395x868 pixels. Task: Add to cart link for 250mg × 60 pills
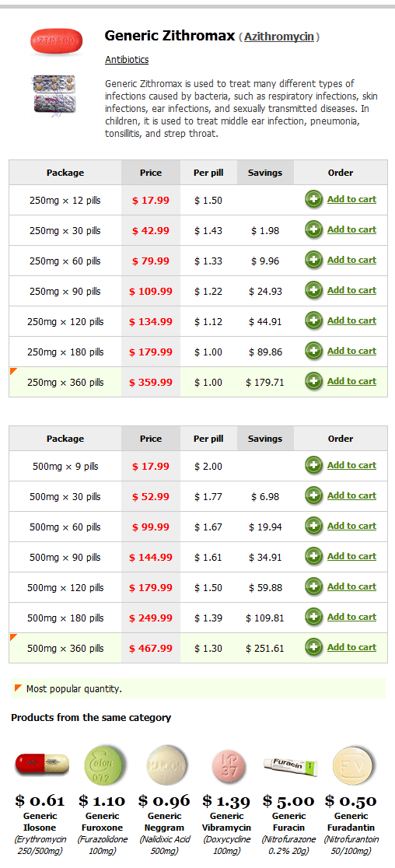(352, 260)
